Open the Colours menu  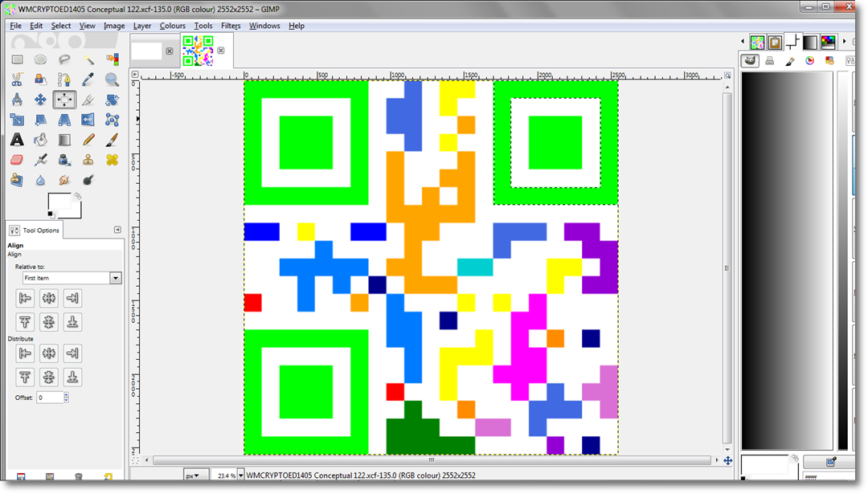pos(172,26)
